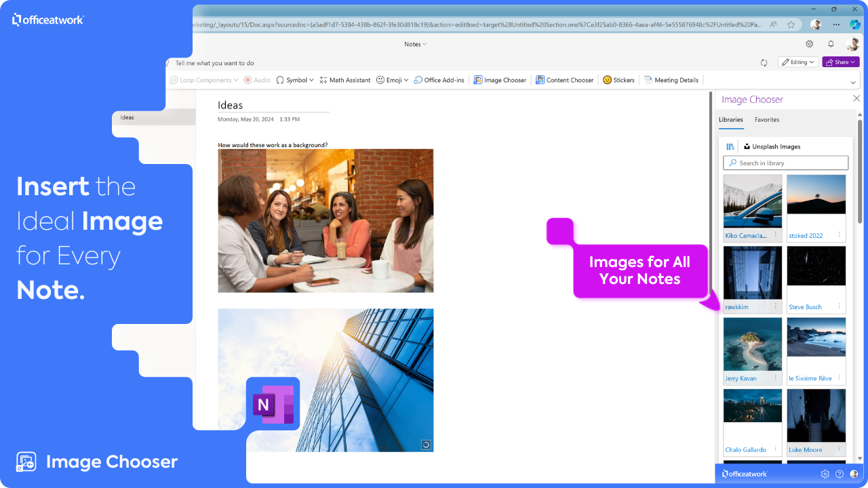The height and width of the screenshot is (488, 868).
Task: Launch the Math Assistant
Action: point(344,80)
